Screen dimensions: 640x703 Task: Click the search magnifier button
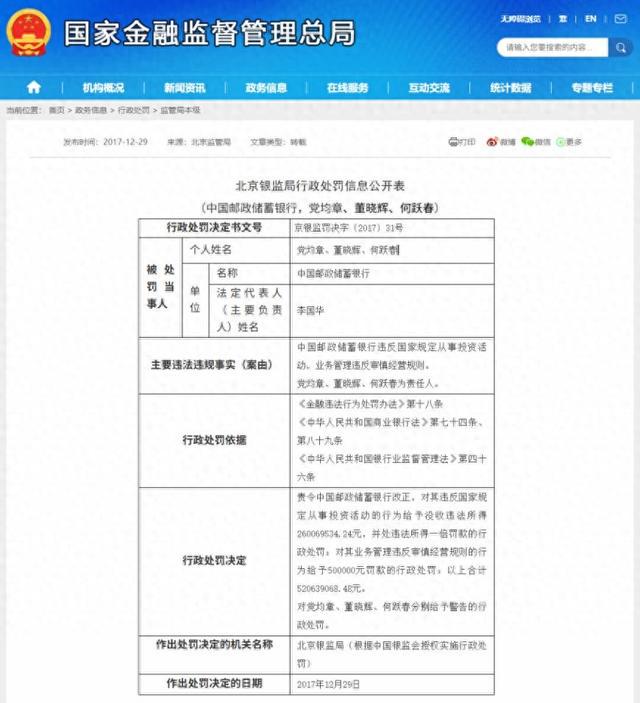tap(621, 48)
